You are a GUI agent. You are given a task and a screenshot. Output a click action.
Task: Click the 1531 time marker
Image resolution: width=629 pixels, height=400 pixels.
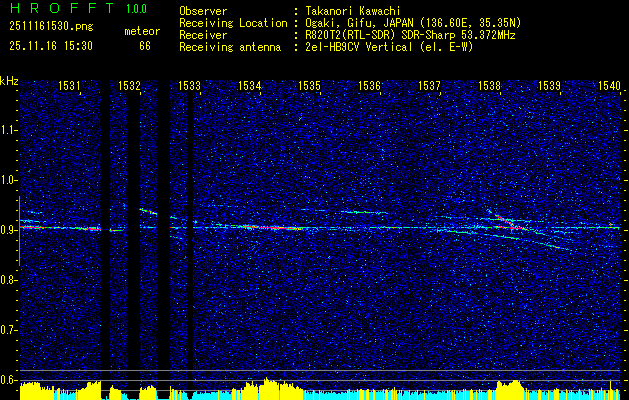[69, 85]
